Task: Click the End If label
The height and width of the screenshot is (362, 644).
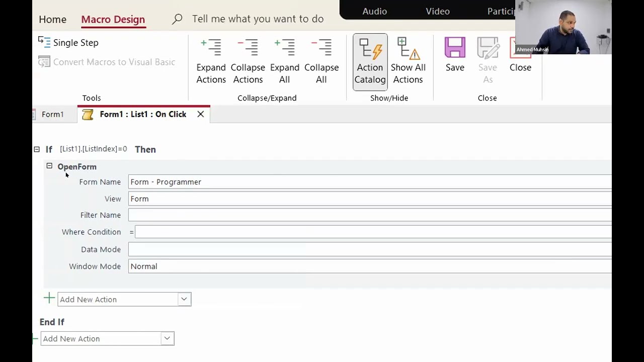Action: pyautogui.click(x=52, y=322)
